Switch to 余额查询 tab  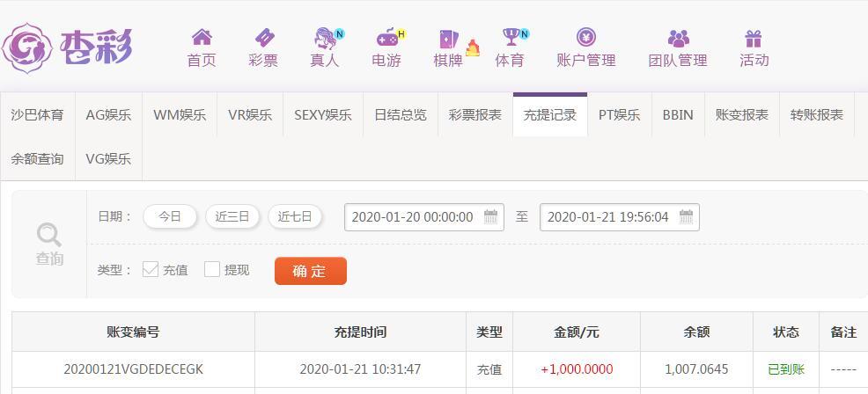[x=37, y=159]
